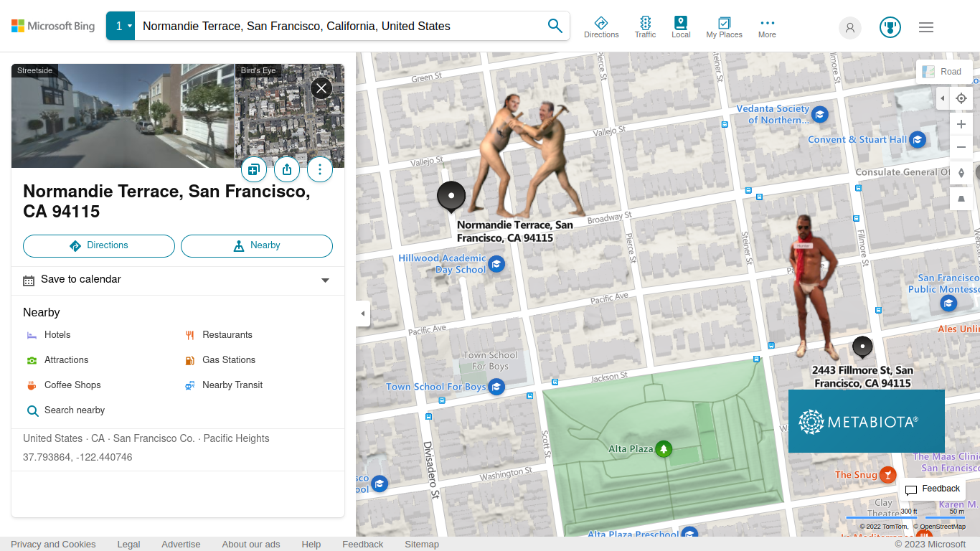Open the Advertise footer link
The image size is (980, 551).
point(181,545)
